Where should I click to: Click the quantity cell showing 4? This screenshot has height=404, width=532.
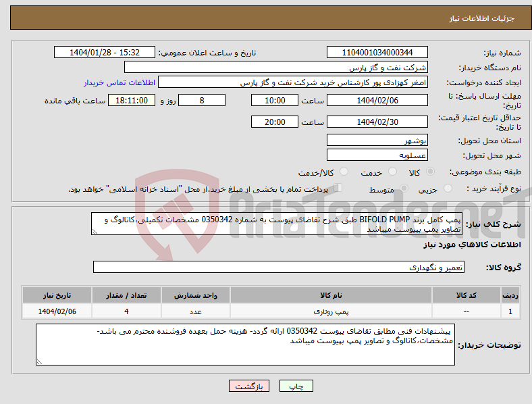click(126, 311)
